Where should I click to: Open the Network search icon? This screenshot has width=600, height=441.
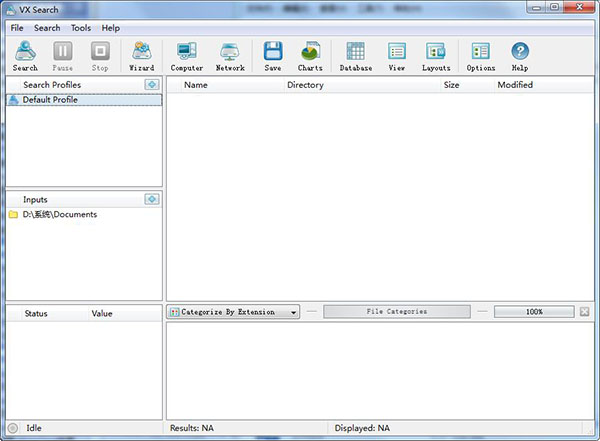230,56
